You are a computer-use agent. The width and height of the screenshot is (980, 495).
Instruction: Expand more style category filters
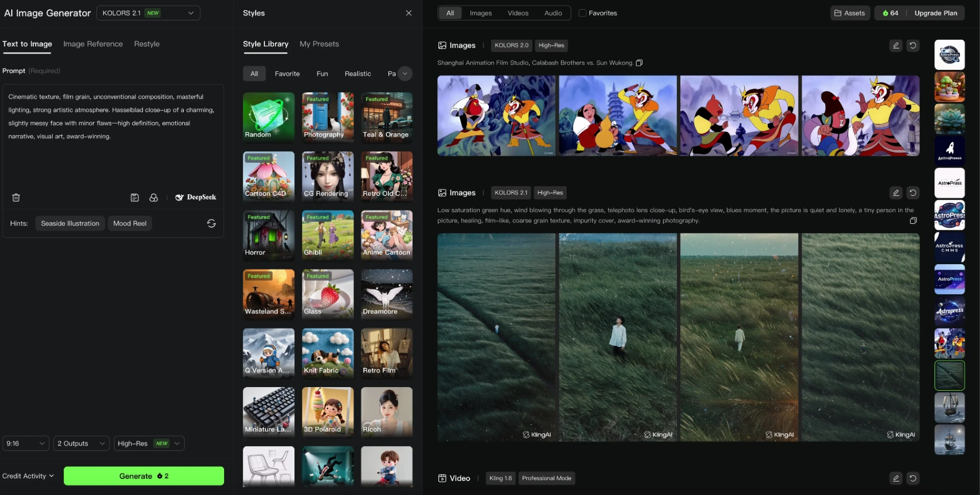(405, 74)
